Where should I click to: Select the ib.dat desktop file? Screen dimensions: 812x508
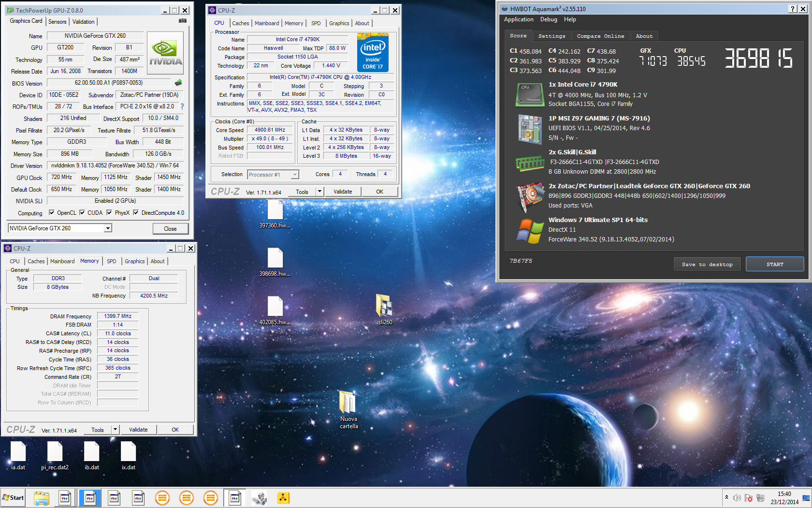tap(92, 456)
